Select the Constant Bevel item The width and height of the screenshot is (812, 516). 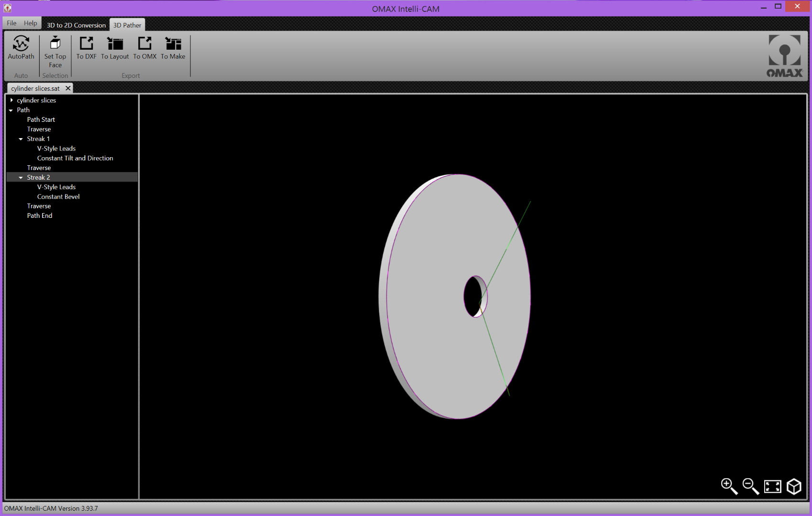click(x=58, y=196)
